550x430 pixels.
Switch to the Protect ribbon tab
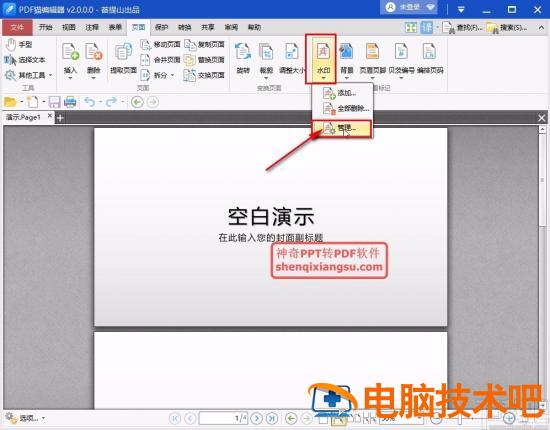[161, 27]
